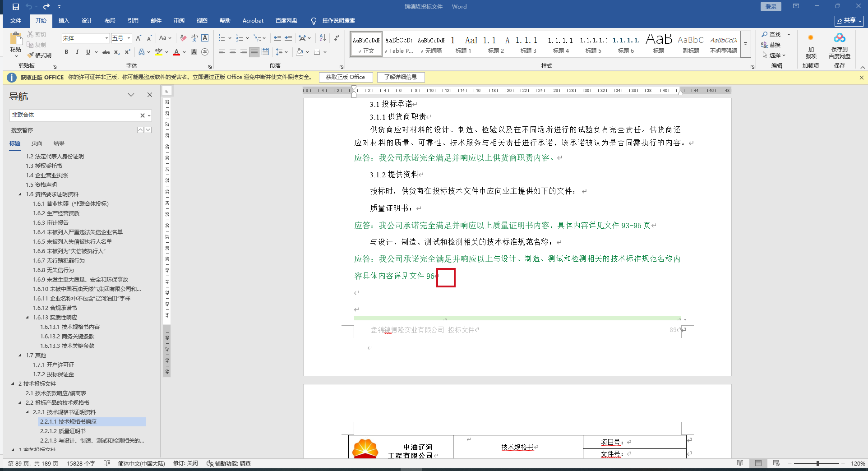Align the paragraph to the right
Image resolution: width=868 pixels, height=471 pixels.
[244, 52]
